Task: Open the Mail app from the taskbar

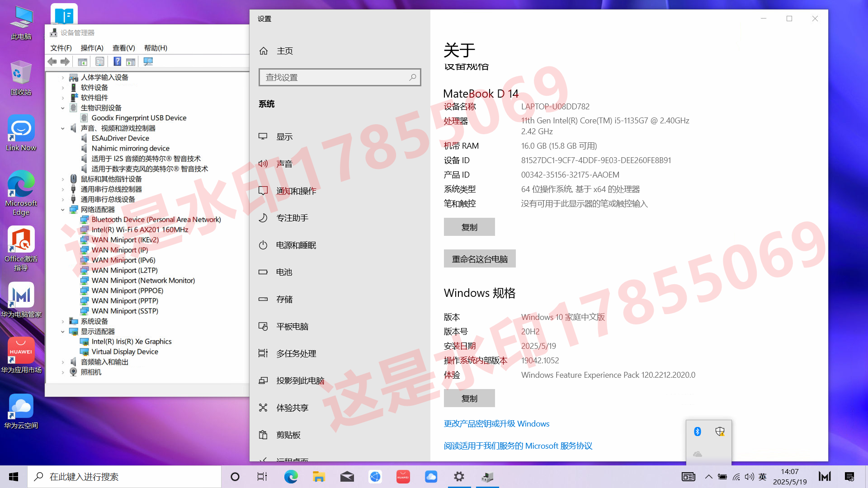Action: tap(347, 477)
